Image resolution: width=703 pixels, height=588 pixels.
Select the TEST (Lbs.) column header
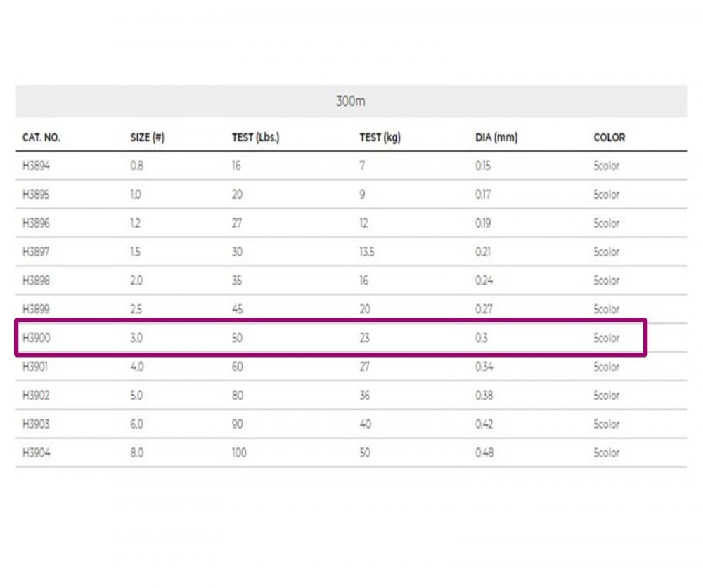pos(255,138)
